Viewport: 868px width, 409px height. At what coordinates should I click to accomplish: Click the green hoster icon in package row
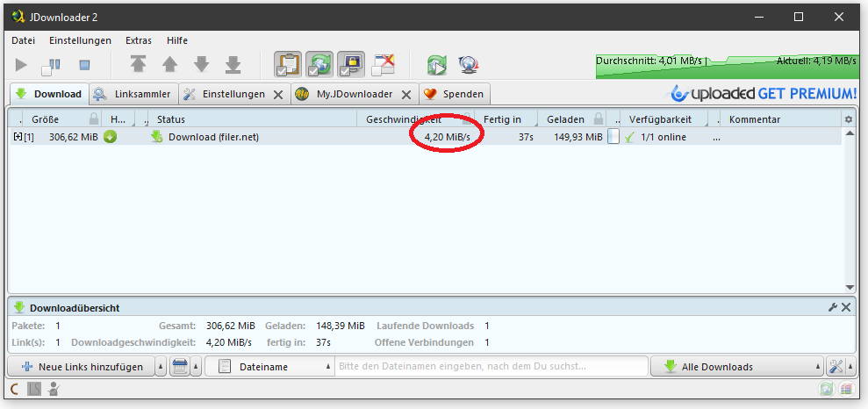pyautogui.click(x=111, y=137)
